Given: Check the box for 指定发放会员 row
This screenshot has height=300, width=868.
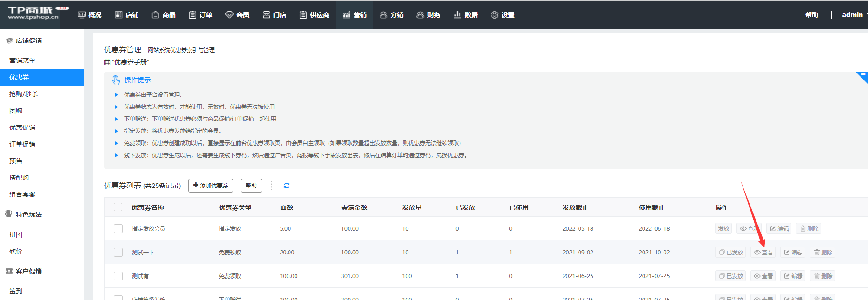Looking at the screenshot, I should point(118,229).
